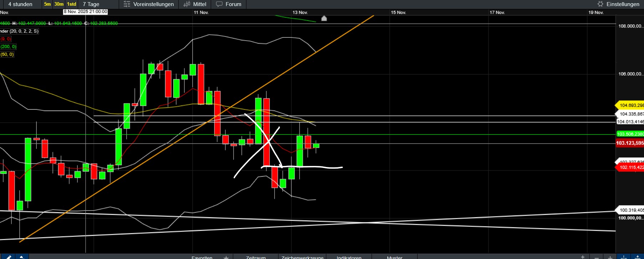Expand the 7 Tage period selector
This screenshot has width=644, height=259.
tap(91, 4)
